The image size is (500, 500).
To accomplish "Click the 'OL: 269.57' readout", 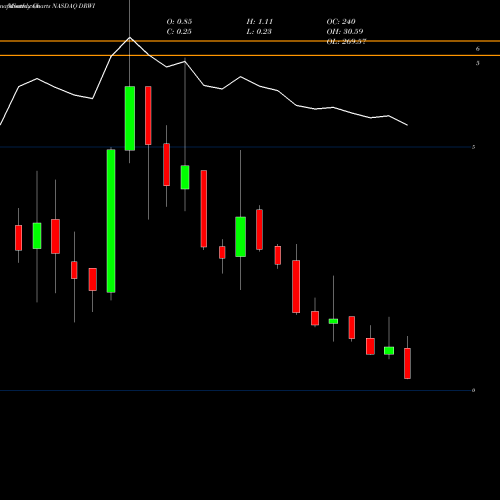I will click(346, 42).
